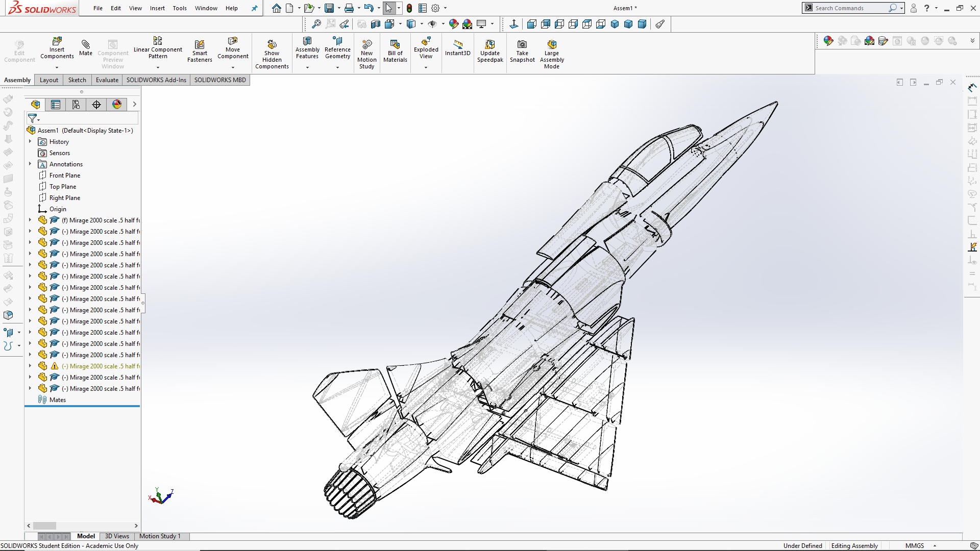Click Take Snapshot tool
This screenshot has width=980, height=551.
tap(522, 51)
